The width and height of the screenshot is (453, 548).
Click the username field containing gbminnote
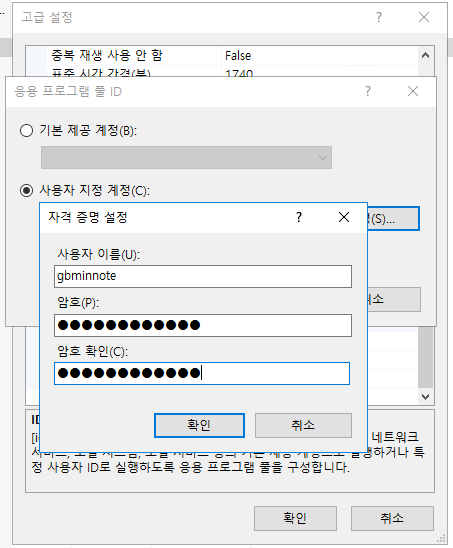[203, 276]
